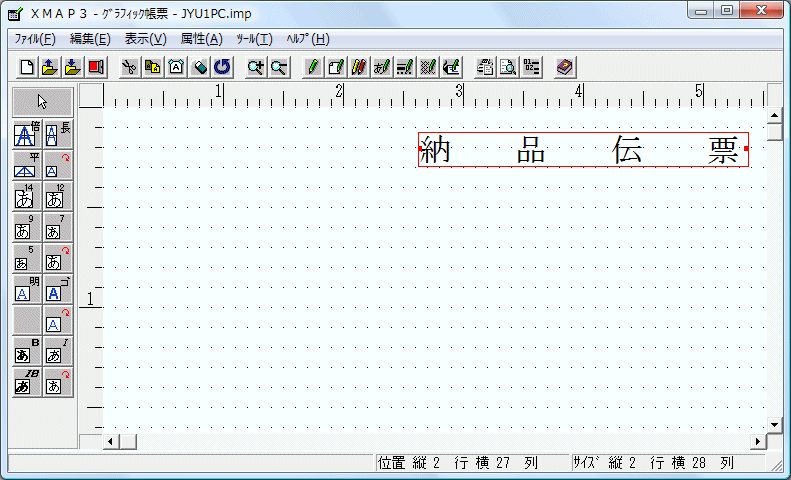Set font size 7 in palette

(58, 227)
